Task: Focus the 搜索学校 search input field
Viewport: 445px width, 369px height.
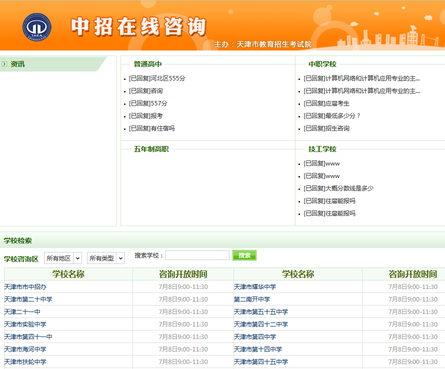Action: 197,255
